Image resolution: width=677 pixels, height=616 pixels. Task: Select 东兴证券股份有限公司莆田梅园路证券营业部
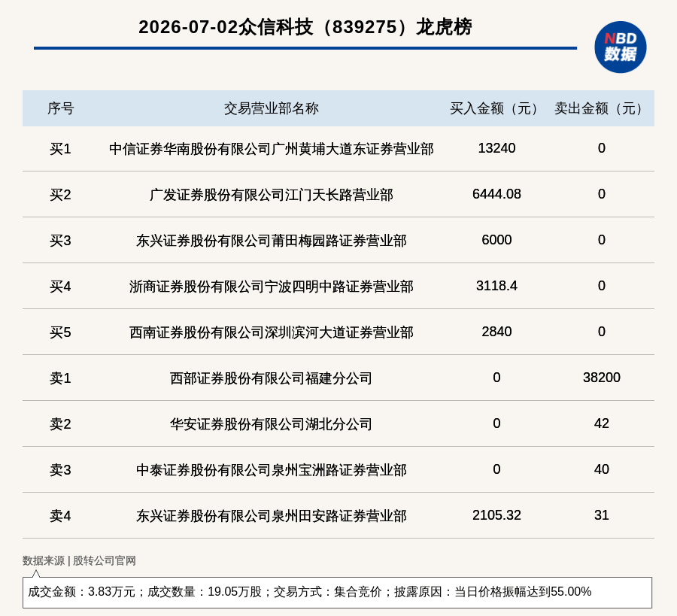coord(271,241)
